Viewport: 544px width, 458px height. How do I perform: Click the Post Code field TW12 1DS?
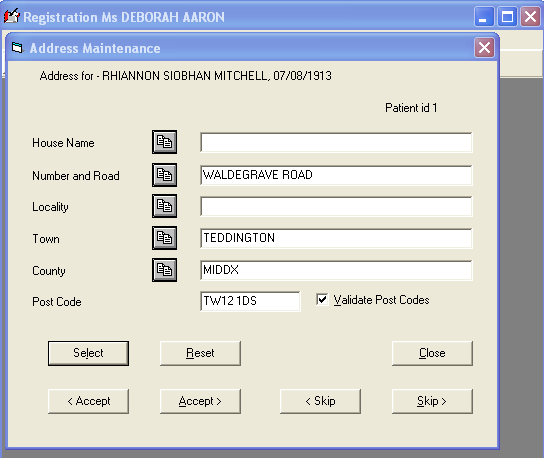250,301
